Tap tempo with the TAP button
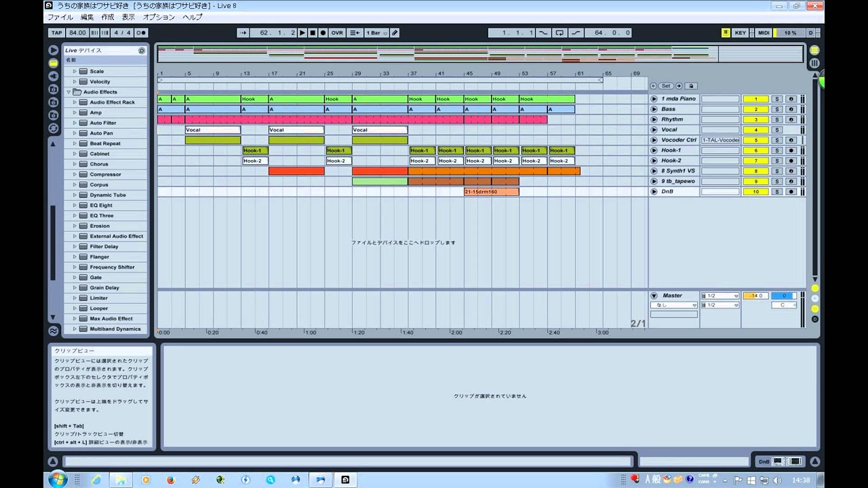Image resolution: width=868 pixels, height=488 pixels. tap(56, 33)
